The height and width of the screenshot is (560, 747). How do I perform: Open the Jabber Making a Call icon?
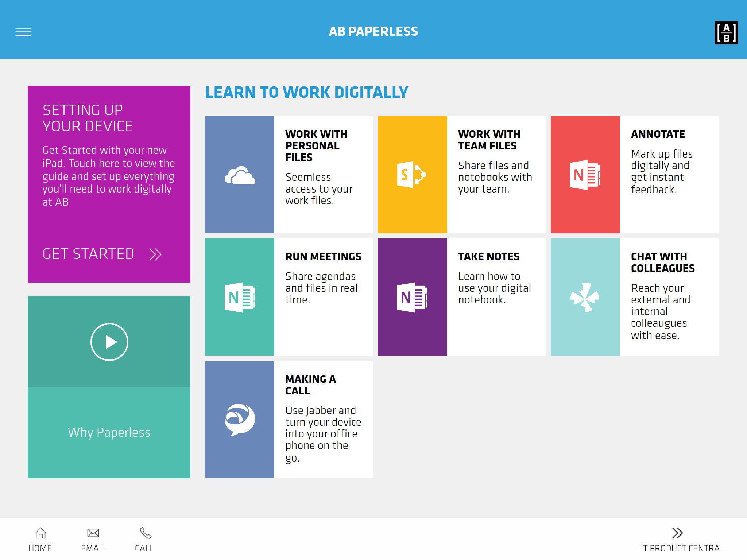point(240,420)
